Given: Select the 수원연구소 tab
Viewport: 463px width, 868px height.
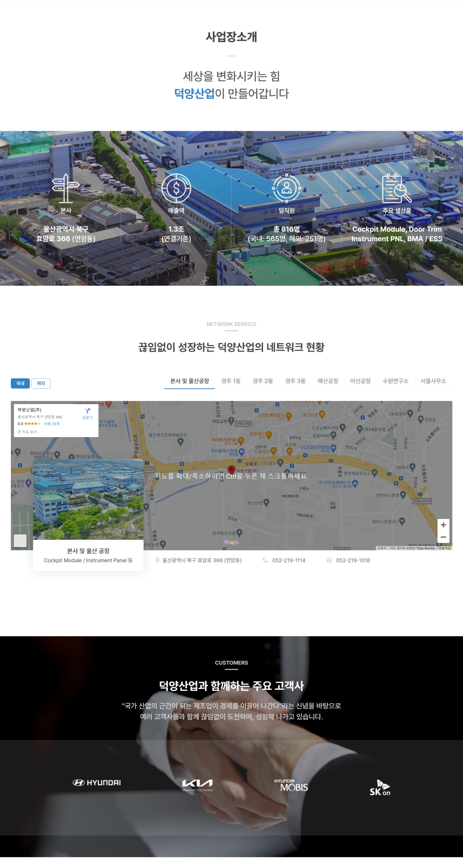Looking at the screenshot, I should pos(395,381).
